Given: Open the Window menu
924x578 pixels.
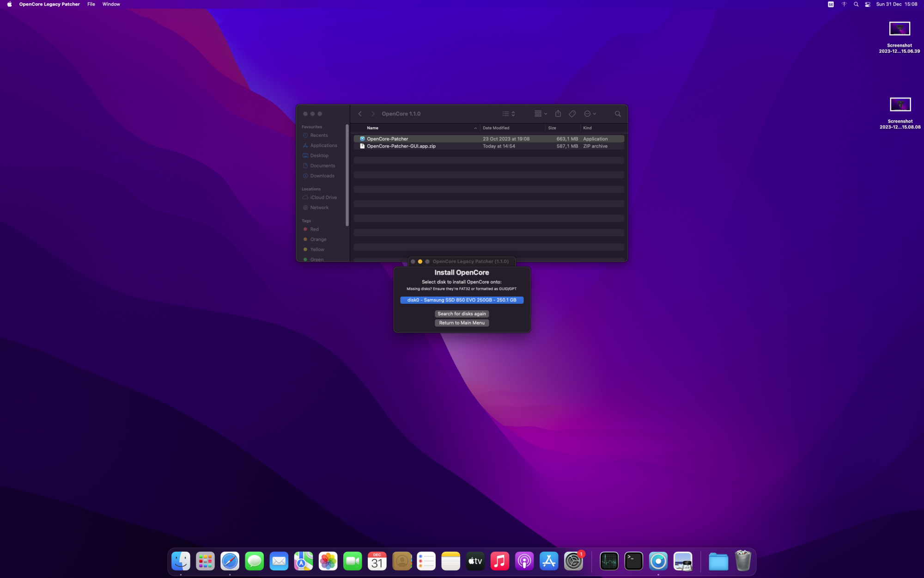Looking at the screenshot, I should tap(111, 4).
